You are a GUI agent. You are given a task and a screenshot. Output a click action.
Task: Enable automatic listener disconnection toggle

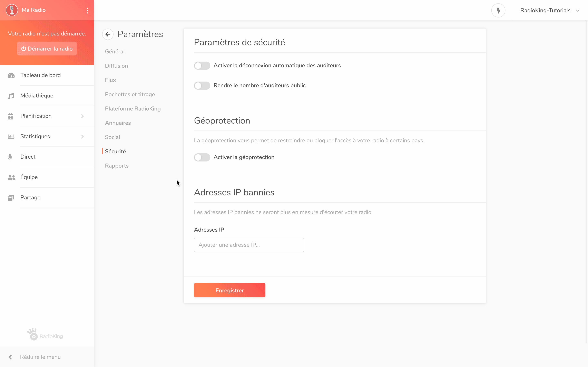pos(202,65)
